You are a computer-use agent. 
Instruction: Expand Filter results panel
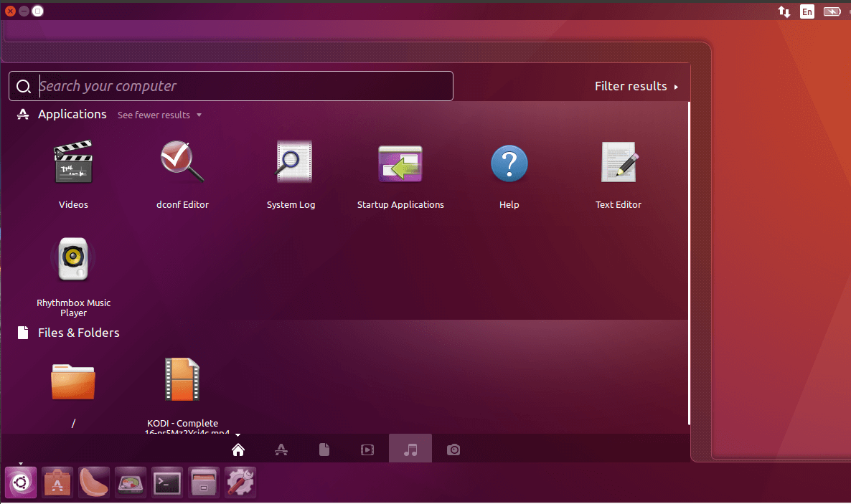click(636, 86)
